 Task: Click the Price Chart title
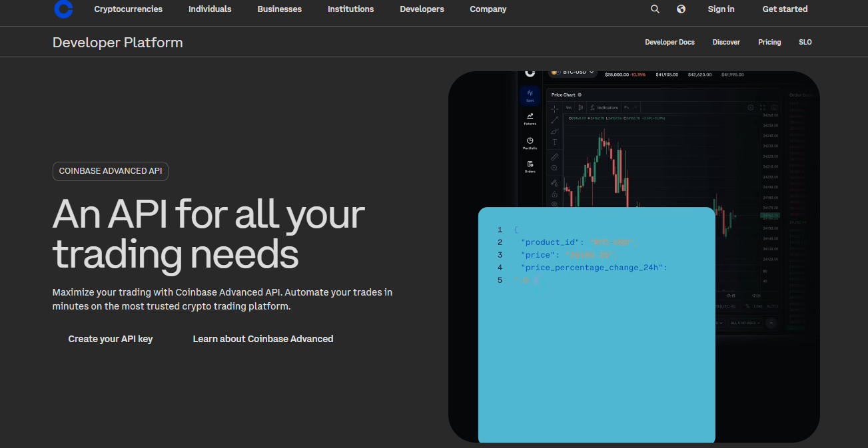pyautogui.click(x=563, y=95)
